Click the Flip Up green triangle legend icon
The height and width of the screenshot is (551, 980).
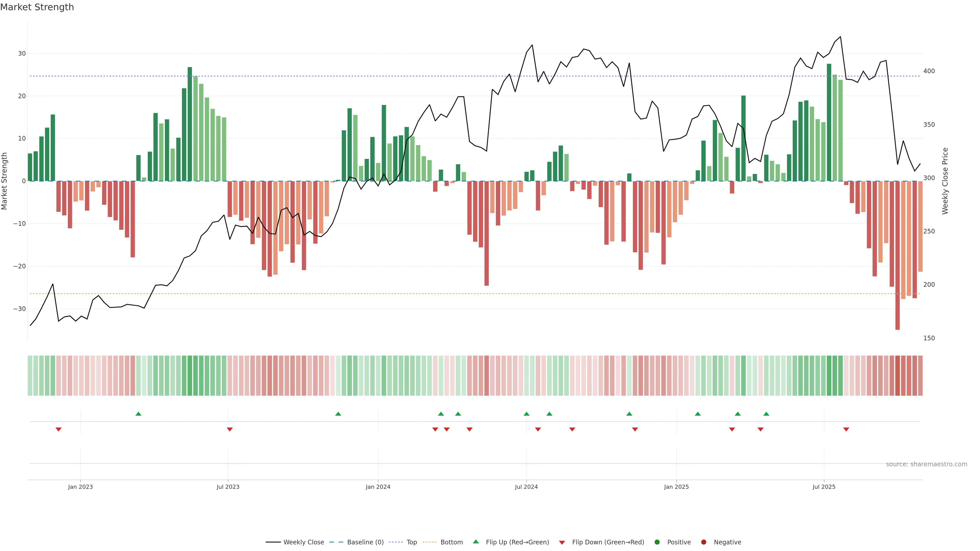[x=475, y=542]
